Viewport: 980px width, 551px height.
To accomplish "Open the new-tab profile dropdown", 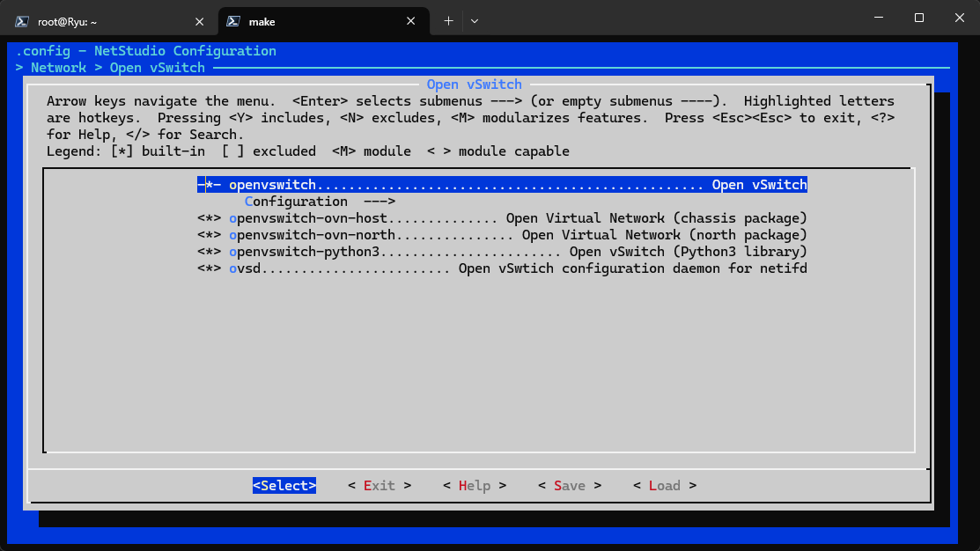I will click(x=475, y=21).
